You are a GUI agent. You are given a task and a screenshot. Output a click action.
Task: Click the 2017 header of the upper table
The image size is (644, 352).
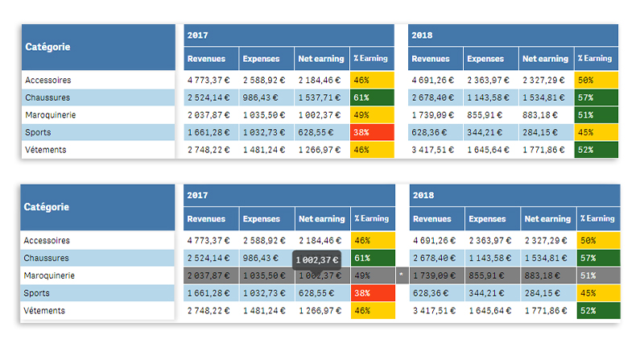(289, 35)
